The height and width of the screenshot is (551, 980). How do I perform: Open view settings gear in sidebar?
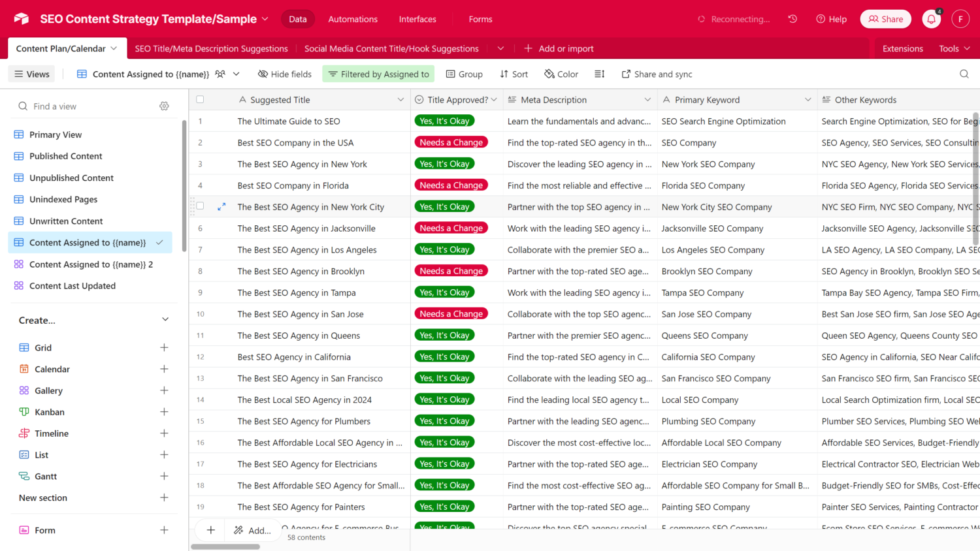tap(164, 106)
